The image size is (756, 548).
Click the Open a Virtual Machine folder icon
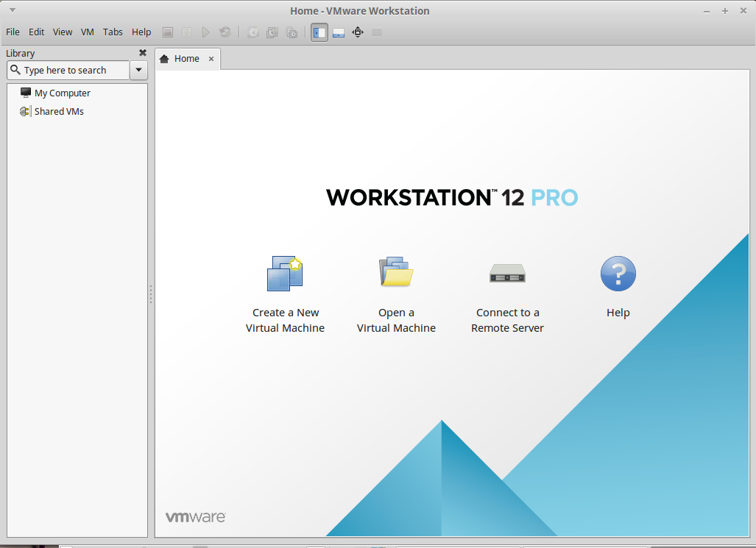click(396, 271)
